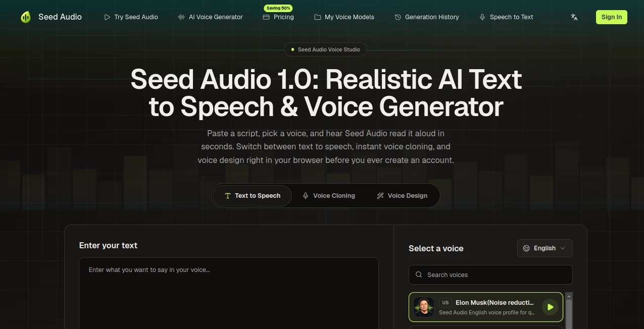This screenshot has width=644, height=329.
Task: Open the Pricing page
Action: 278,17
